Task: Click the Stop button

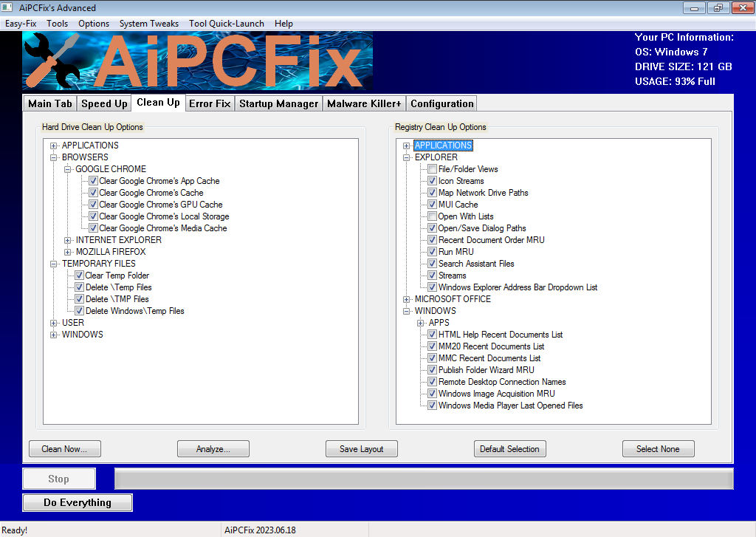Action: [x=59, y=479]
